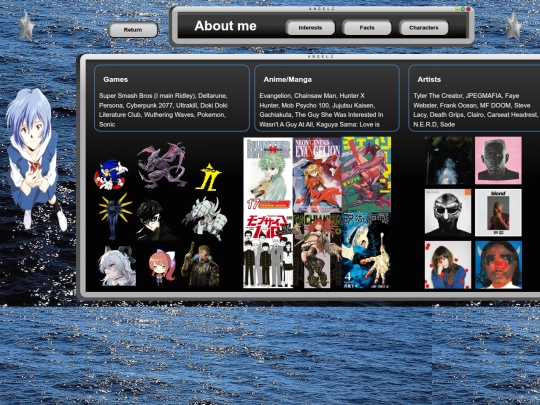Click the silver star right of header window
Screen dimensions: 540x405
(x=513, y=26)
